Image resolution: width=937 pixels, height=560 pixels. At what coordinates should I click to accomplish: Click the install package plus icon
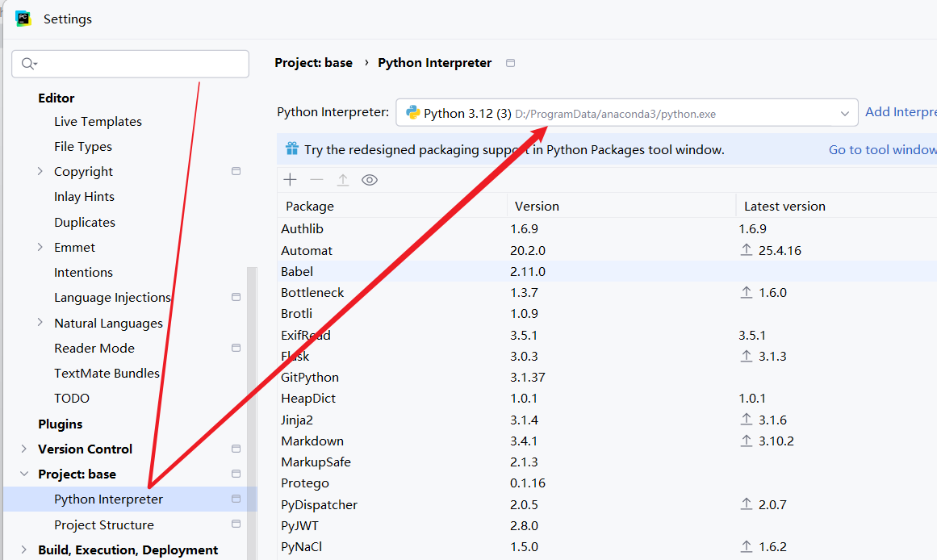(x=291, y=180)
